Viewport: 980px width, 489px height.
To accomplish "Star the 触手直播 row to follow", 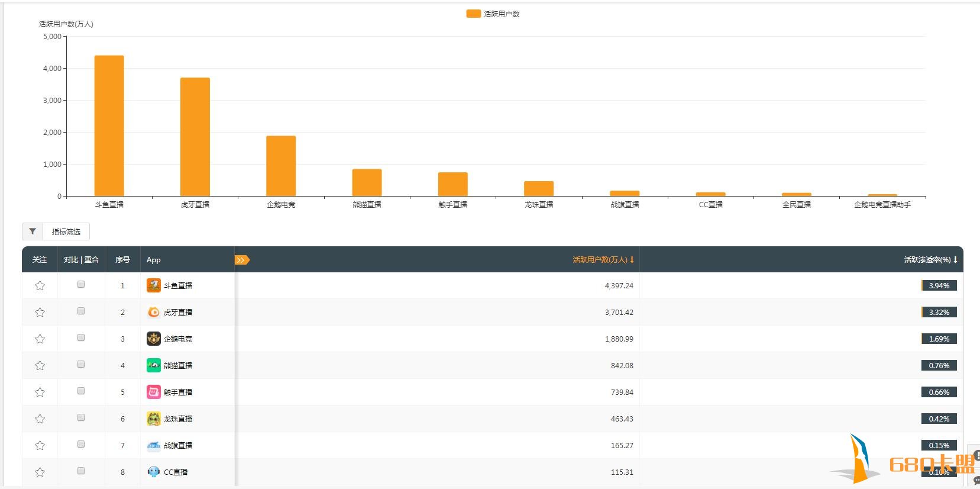I will (x=40, y=392).
